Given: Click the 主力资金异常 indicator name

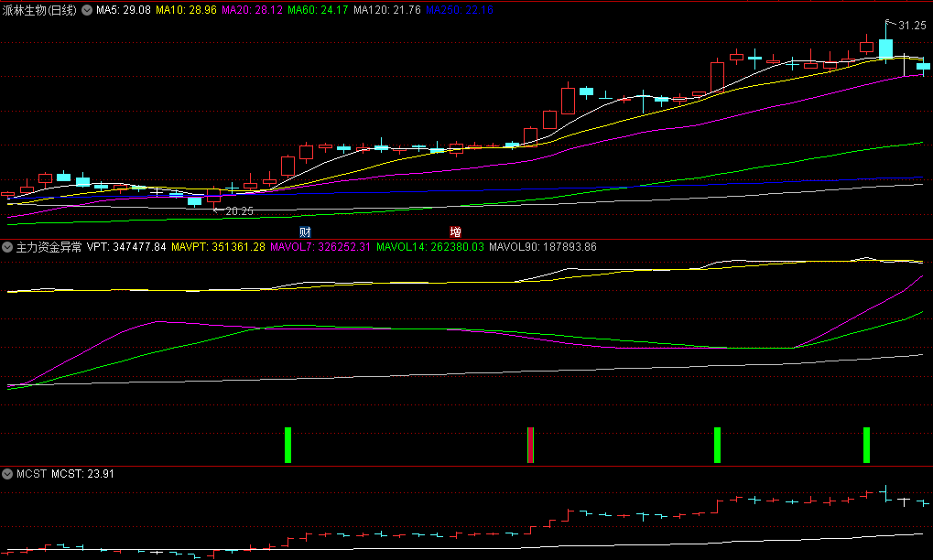Looking at the screenshot, I should [x=49, y=247].
